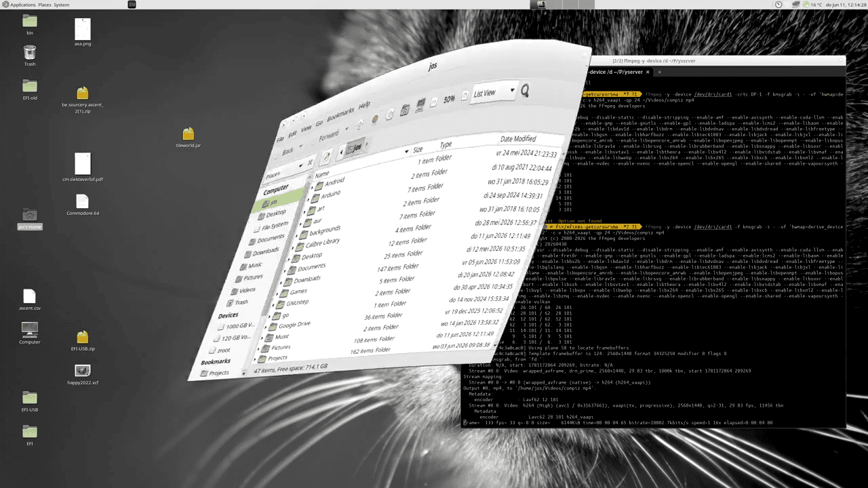
Task: Click the magnifier search icon in file manager
Action: [x=524, y=90]
